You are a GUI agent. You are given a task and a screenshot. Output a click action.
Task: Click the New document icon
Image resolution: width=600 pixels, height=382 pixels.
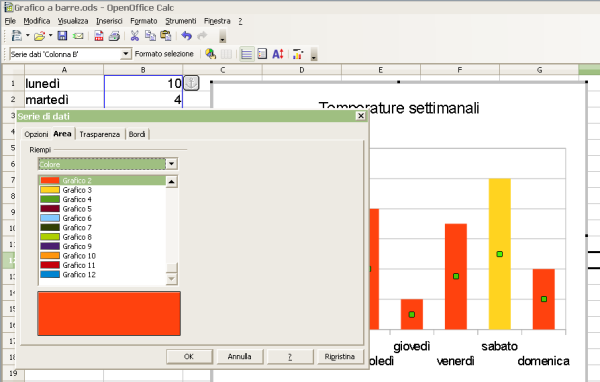(16, 36)
